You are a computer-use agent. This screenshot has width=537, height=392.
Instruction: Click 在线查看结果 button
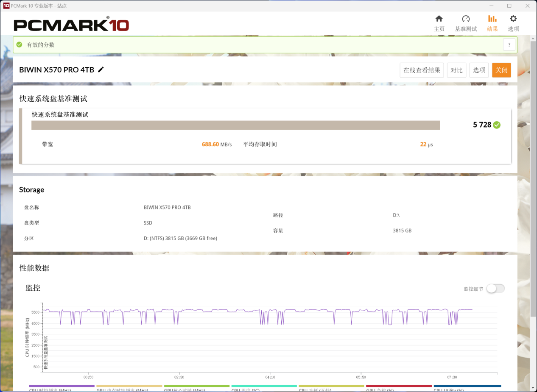coord(422,70)
